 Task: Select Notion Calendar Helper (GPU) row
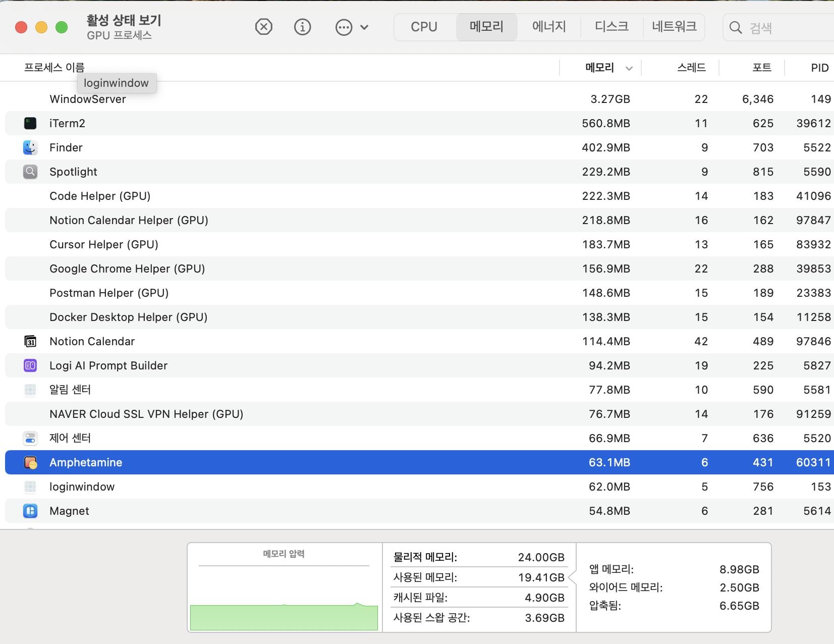click(x=419, y=220)
